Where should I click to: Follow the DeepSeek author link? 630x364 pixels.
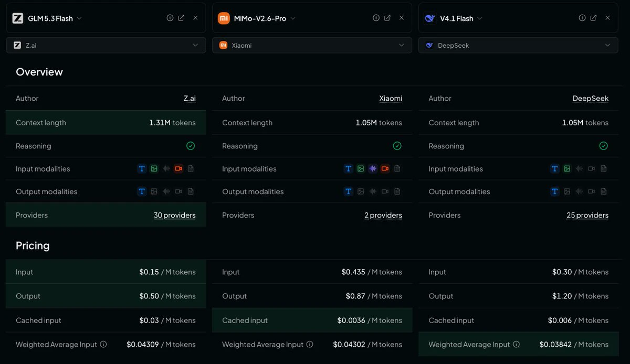591,99
